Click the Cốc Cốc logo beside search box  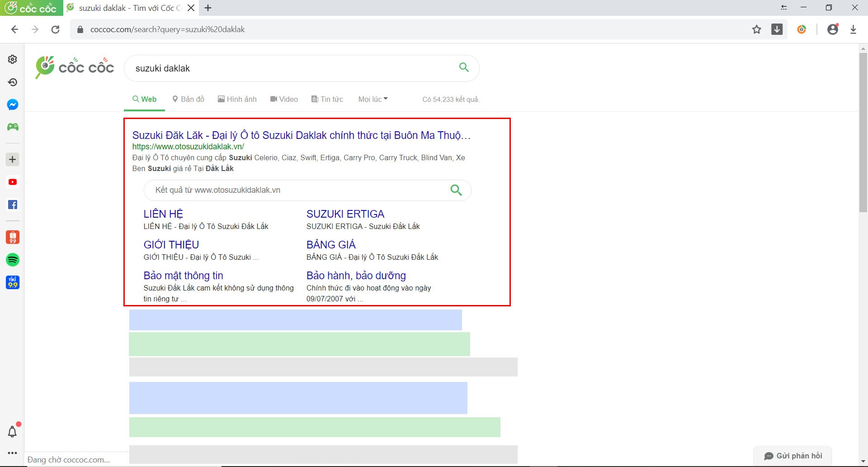[75, 67]
